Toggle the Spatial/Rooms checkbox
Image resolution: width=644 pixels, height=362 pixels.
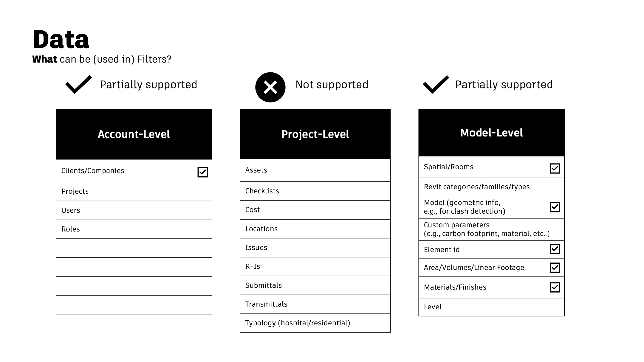point(555,168)
